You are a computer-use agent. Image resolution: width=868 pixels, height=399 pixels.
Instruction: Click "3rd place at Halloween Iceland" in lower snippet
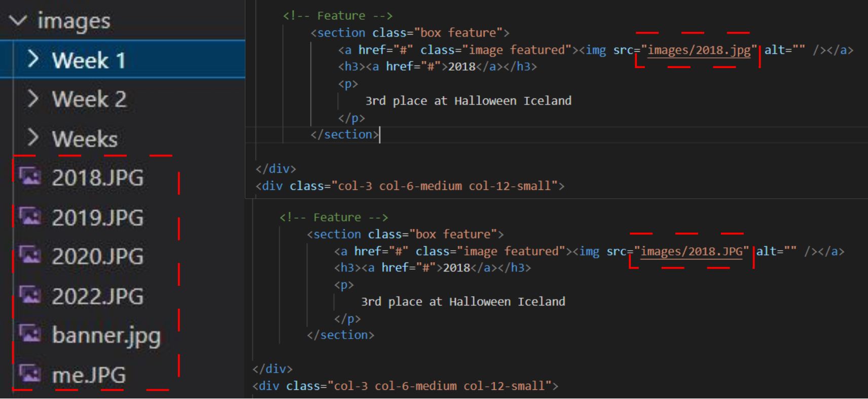(463, 302)
